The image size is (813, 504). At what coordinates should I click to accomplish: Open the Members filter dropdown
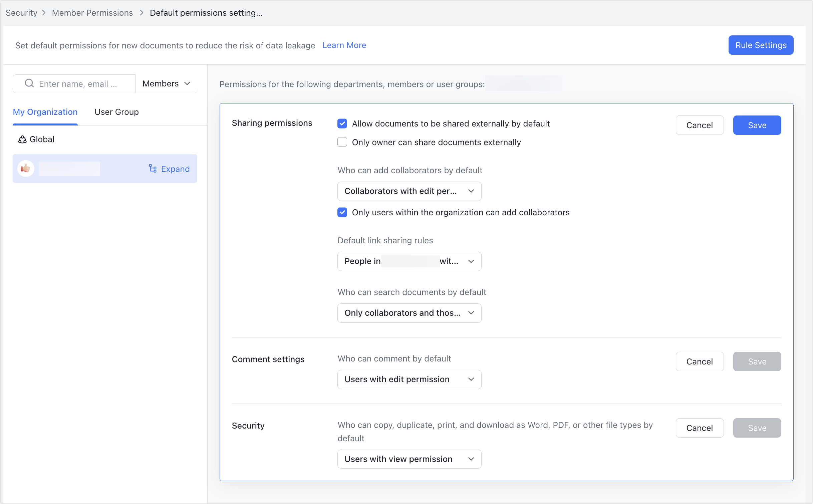pos(166,83)
